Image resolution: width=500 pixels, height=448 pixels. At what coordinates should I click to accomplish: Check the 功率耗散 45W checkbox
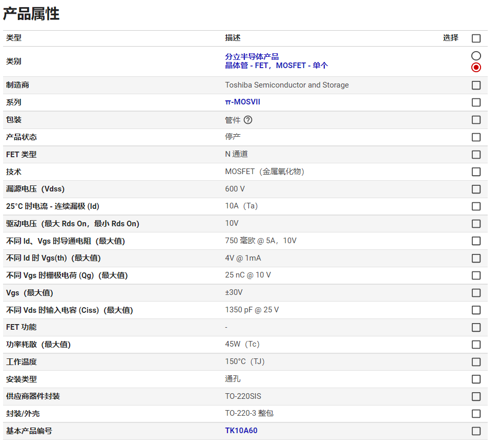tap(476, 345)
